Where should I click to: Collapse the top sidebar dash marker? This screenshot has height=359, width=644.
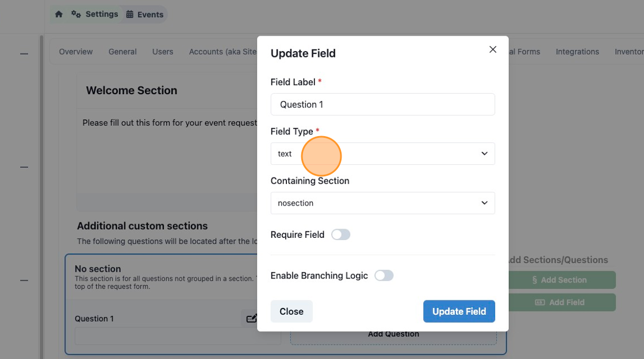(x=24, y=54)
